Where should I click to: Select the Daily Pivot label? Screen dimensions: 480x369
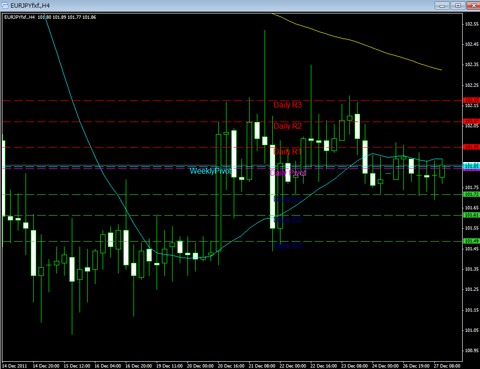click(x=288, y=173)
